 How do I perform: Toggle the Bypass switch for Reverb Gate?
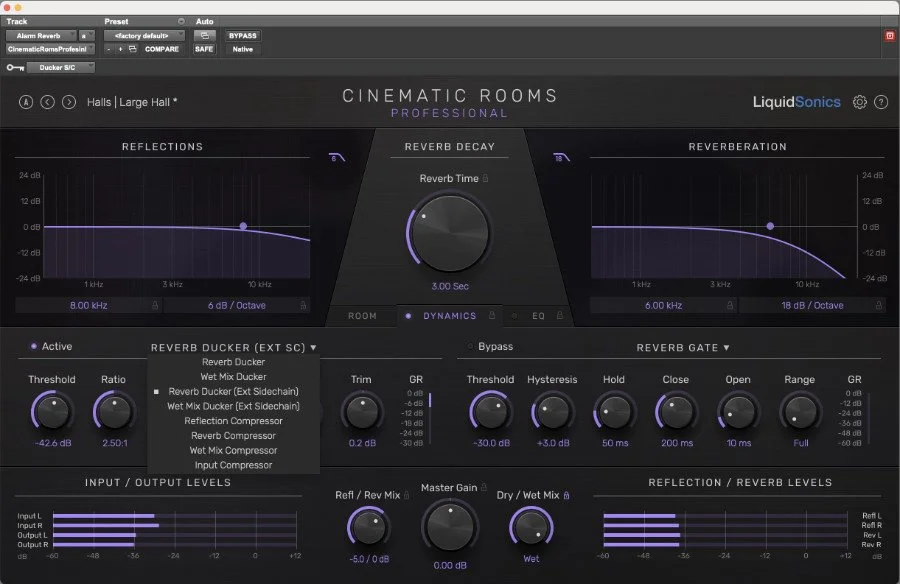pyautogui.click(x=470, y=346)
